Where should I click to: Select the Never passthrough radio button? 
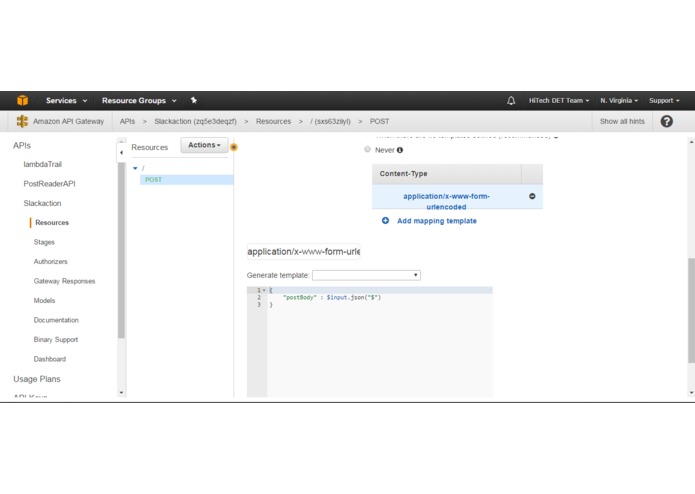[367, 149]
